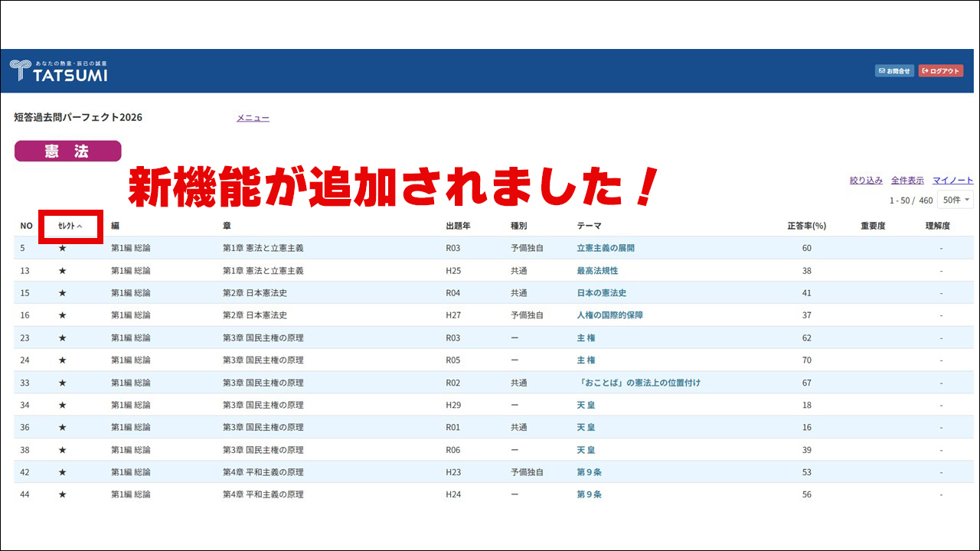Image resolution: width=980 pixels, height=551 pixels.
Task: Toggle the star on question No. 33
Action: [63, 383]
